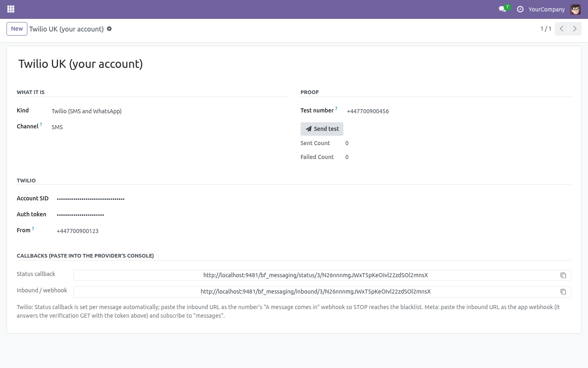This screenshot has width=588, height=368.
Task: Click the Inbound / webhook label
Action: pyautogui.click(x=42, y=290)
